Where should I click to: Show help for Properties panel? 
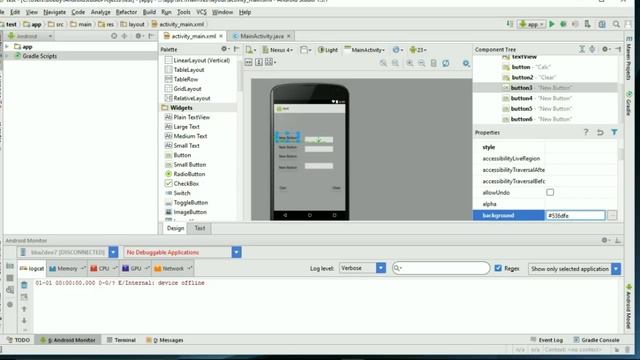[586, 132]
